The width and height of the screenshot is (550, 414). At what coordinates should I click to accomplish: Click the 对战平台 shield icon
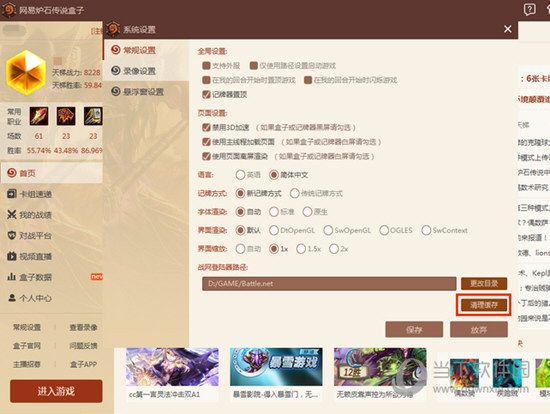point(12,235)
